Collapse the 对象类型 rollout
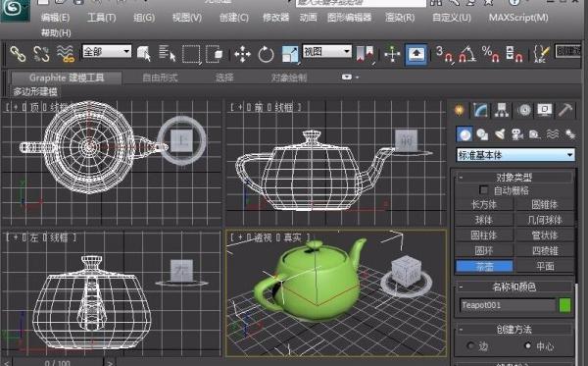Viewport: 588px width, 366px height. tap(514, 178)
